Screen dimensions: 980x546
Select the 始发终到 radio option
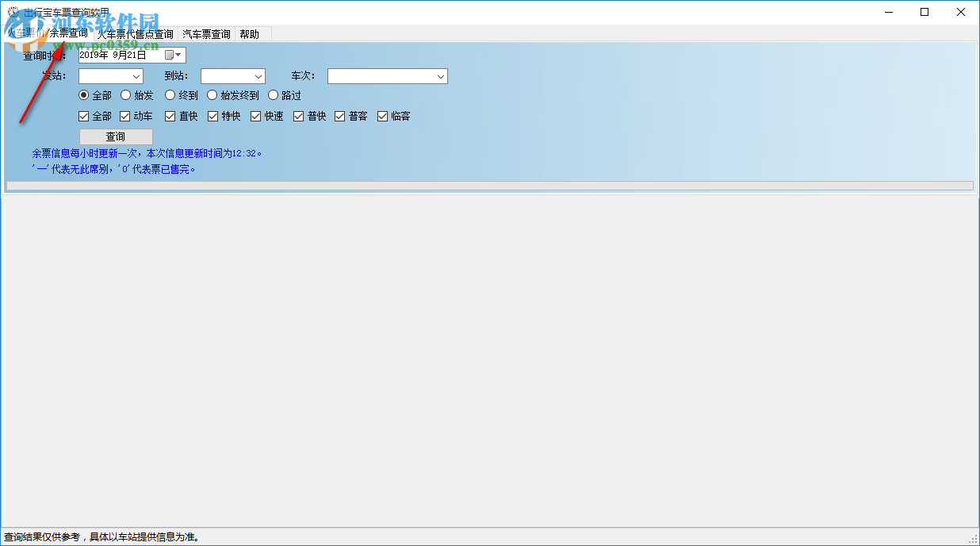212,94
